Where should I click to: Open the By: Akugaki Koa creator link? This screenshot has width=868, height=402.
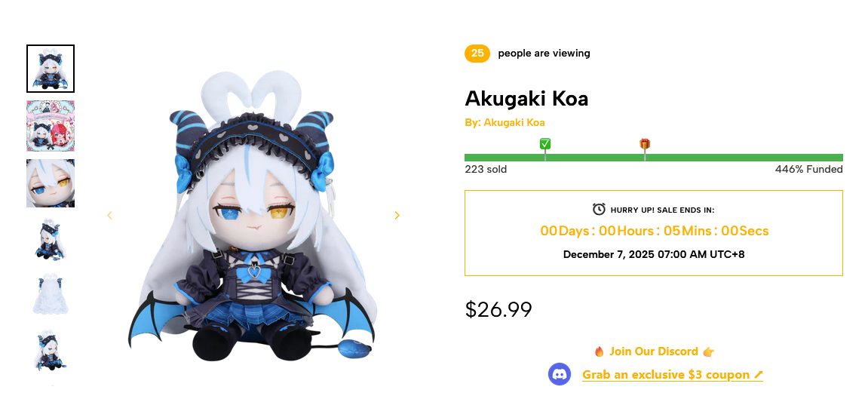point(505,122)
